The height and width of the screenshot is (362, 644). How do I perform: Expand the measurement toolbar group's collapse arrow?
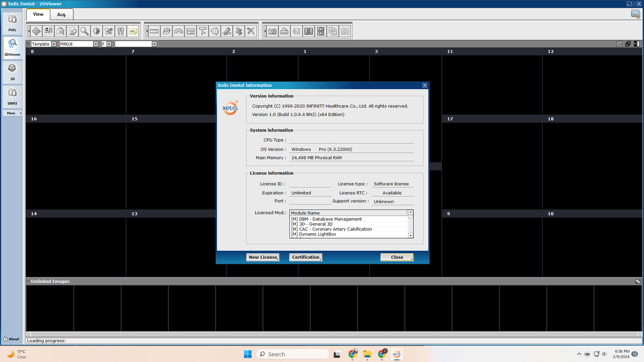pyautogui.click(x=147, y=31)
